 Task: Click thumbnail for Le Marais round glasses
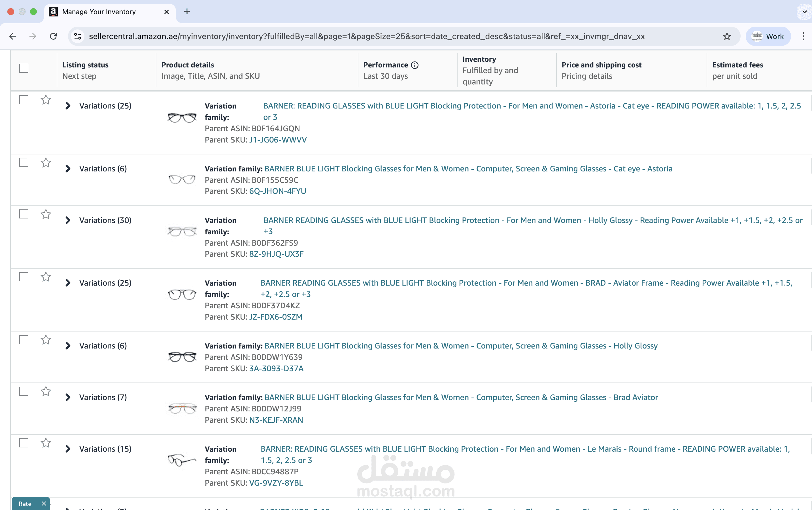pos(182,460)
